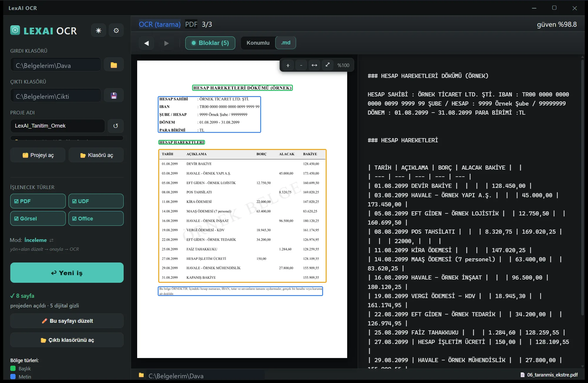Uncheck the PDF file type
588x383 pixels.
38,201
